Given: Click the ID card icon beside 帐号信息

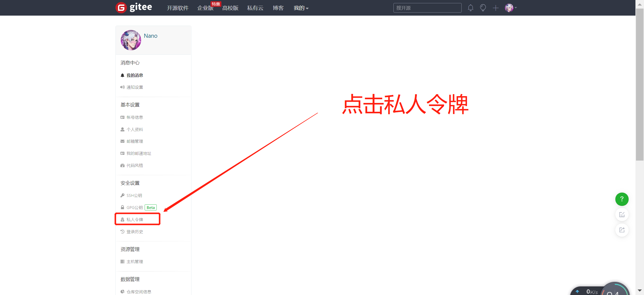Looking at the screenshot, I should pos(123,117).
